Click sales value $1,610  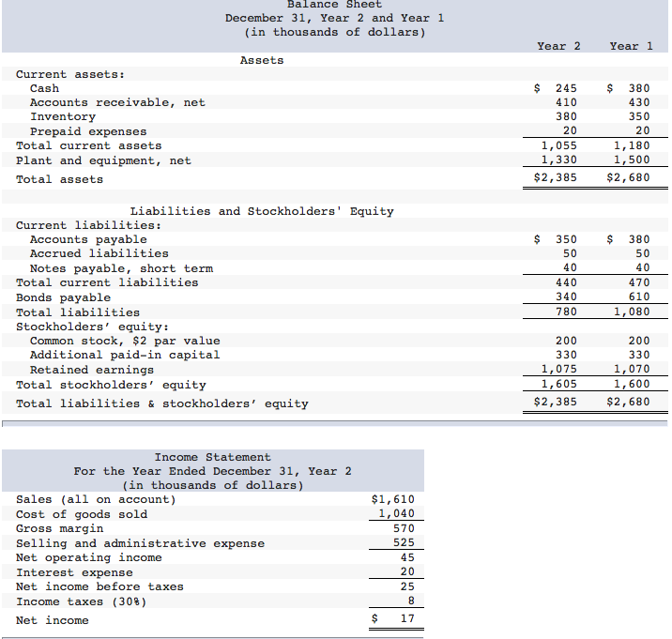coord(393,499)
